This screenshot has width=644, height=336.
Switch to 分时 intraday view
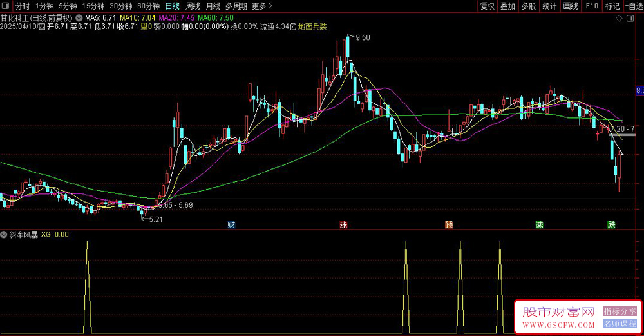point(23,6)
